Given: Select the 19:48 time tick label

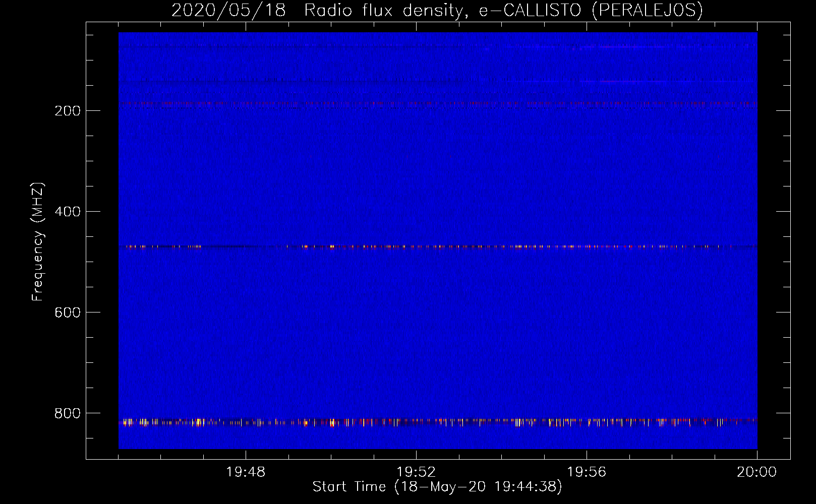Looking at the screenshot, I should tap(246, 472).
